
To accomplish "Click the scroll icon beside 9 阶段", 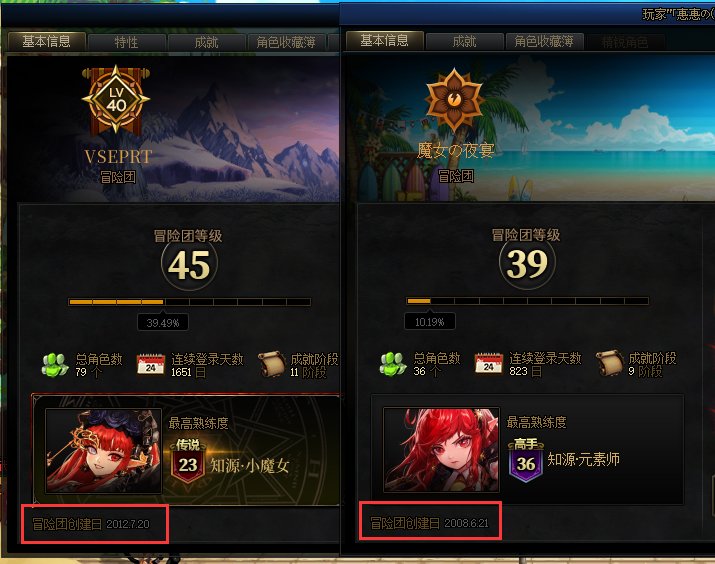I will [610, 363].
